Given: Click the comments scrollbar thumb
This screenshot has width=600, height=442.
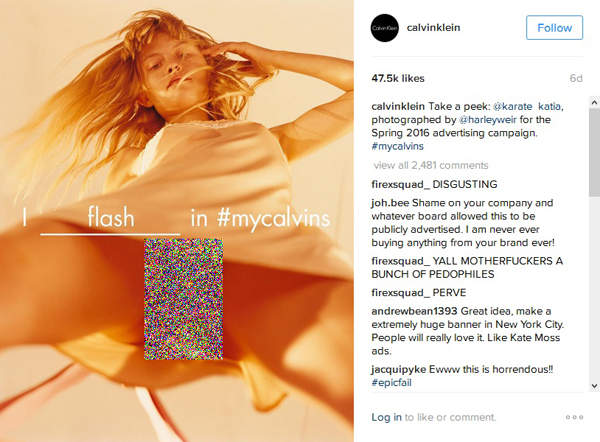Looking at the screenshot, I should [x=594, y=152].
